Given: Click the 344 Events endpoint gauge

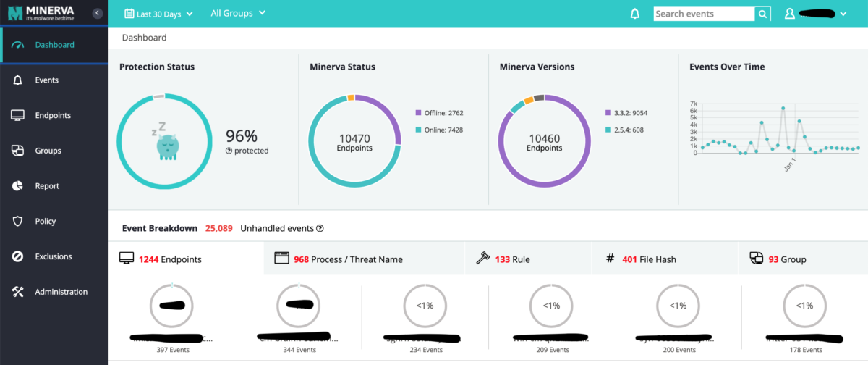Looking at the screenshot, I should [298, 306].
